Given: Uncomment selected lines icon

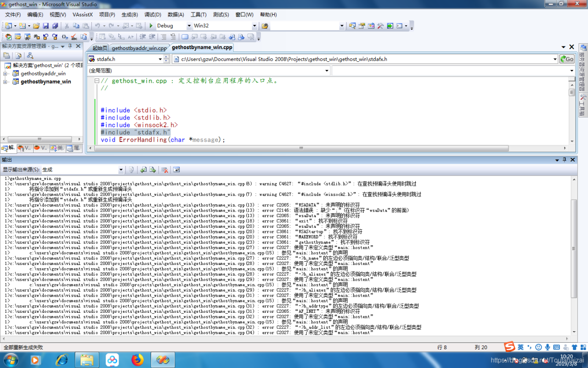Looking at the screenshot, I should pos(173,37).
